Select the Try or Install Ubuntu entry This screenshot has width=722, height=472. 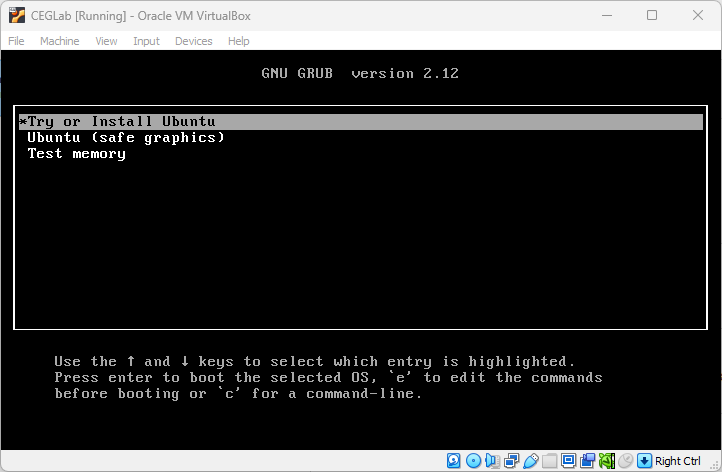tap(361, 122)
